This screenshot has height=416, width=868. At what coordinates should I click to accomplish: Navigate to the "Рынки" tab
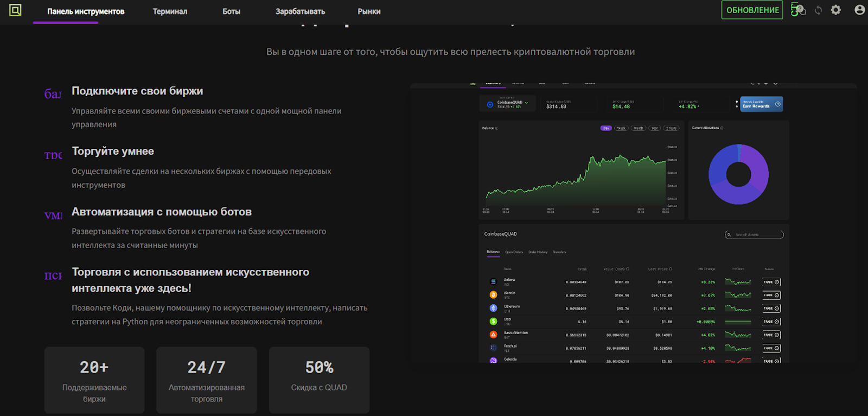pos(369,11)
